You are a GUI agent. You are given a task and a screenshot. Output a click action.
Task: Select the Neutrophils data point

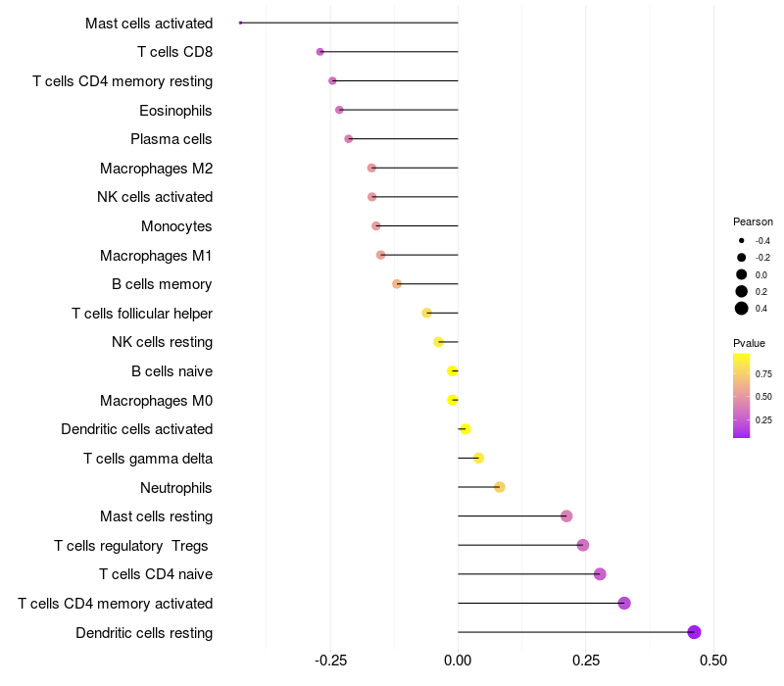[500, 487]
